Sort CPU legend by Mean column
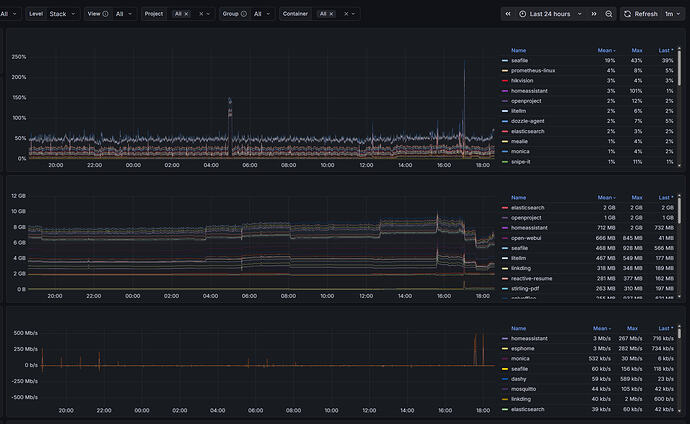The height and width of the screenshot is (424, 690). click(x=606, y=49)
